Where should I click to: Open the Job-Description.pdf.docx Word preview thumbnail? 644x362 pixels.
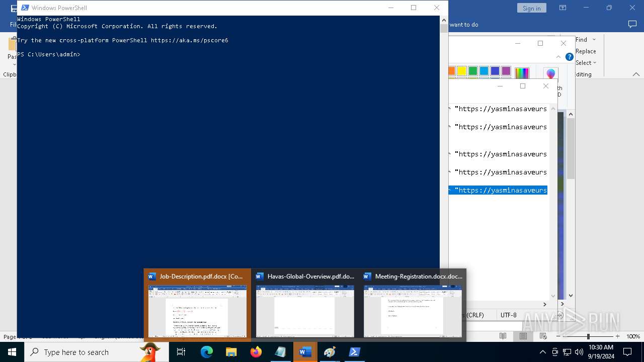pos(197,305)
